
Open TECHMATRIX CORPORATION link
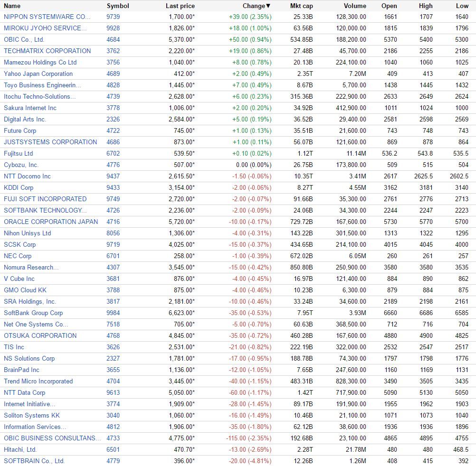[x=48, y=51]
